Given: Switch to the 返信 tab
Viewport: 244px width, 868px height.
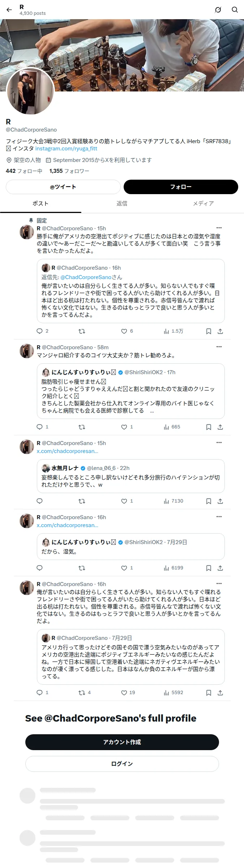Looking at the screenshot, I should click(122, 204).
